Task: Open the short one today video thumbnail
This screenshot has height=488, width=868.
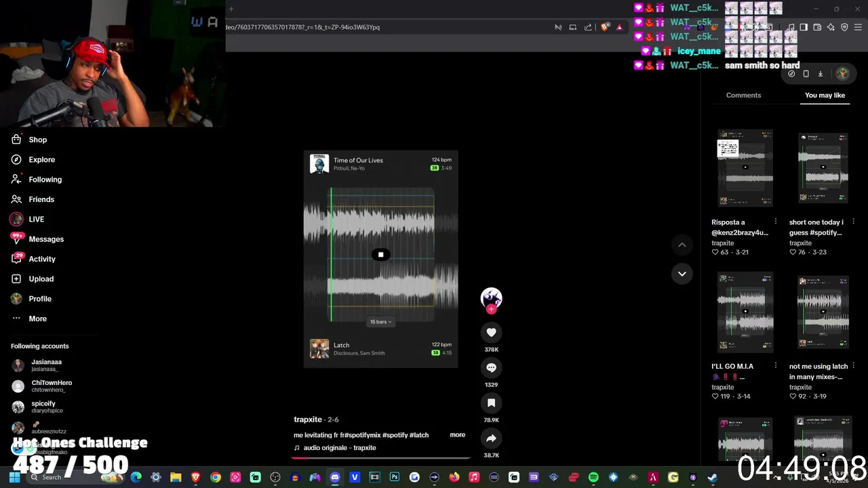Action: 823,169
